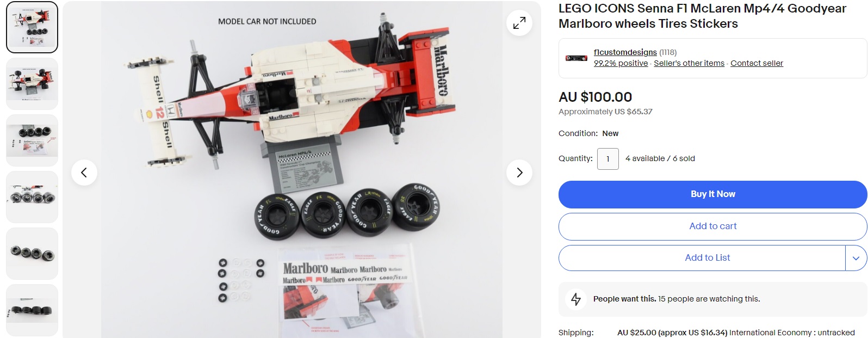Advance to the next gallery image
The width and height of the screenshot is (868, 338).
(519, 173)
